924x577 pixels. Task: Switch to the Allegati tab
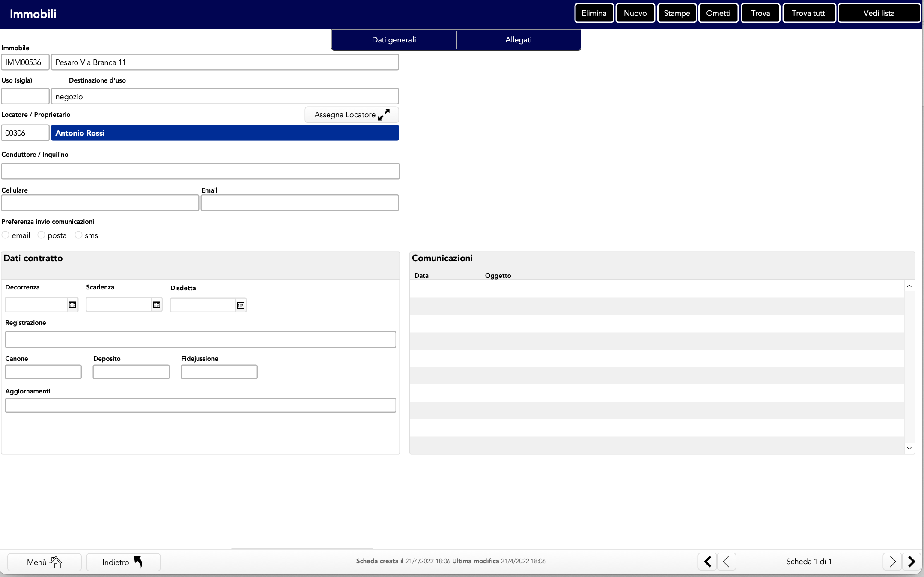click(518, 40)
